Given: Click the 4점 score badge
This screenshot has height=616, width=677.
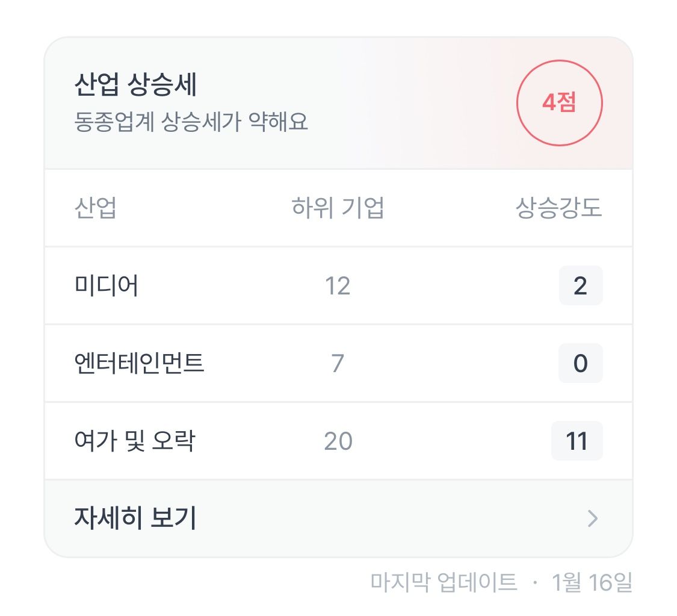Looking at the screenshot, I should point(558,103).
